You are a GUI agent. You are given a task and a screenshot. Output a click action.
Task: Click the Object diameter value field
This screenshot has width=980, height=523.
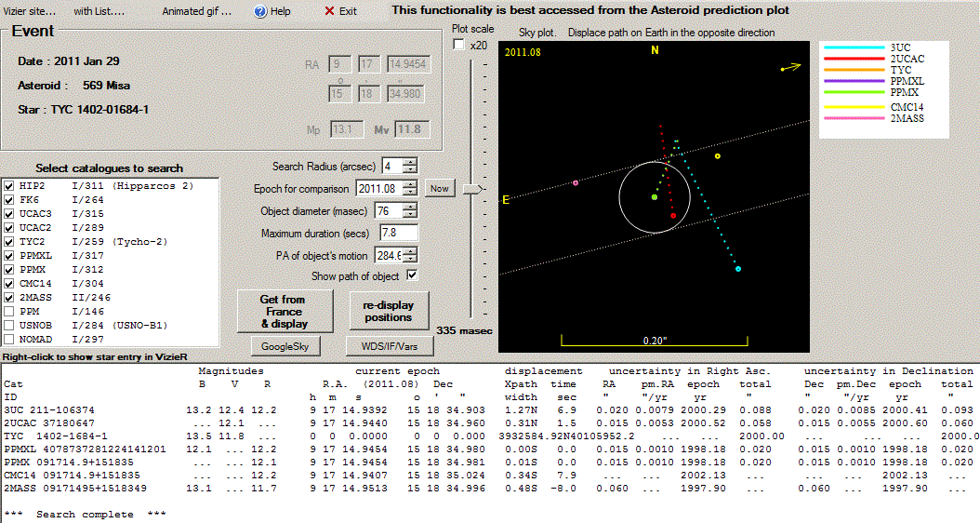click(x=389, y=211)
